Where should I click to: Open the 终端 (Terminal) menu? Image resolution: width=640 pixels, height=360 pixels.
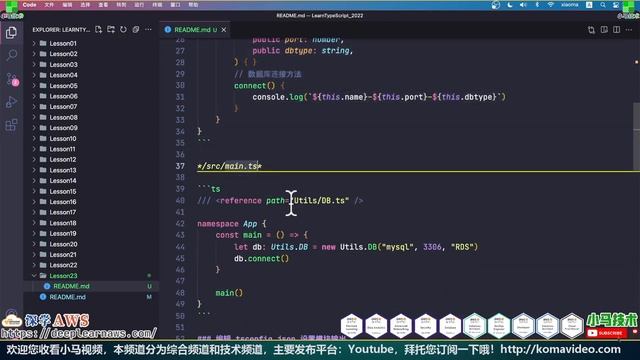[157, 5]
